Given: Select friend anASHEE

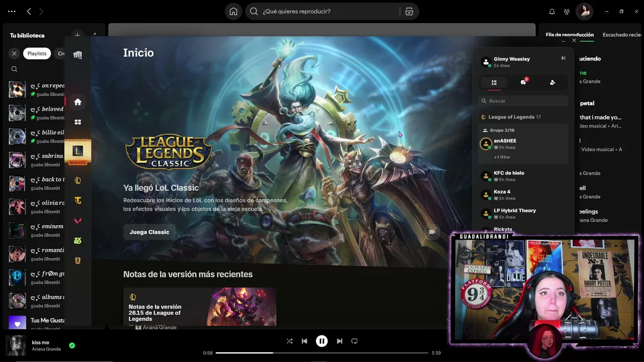Looking at the screenshot, I should tap(523, 144).
